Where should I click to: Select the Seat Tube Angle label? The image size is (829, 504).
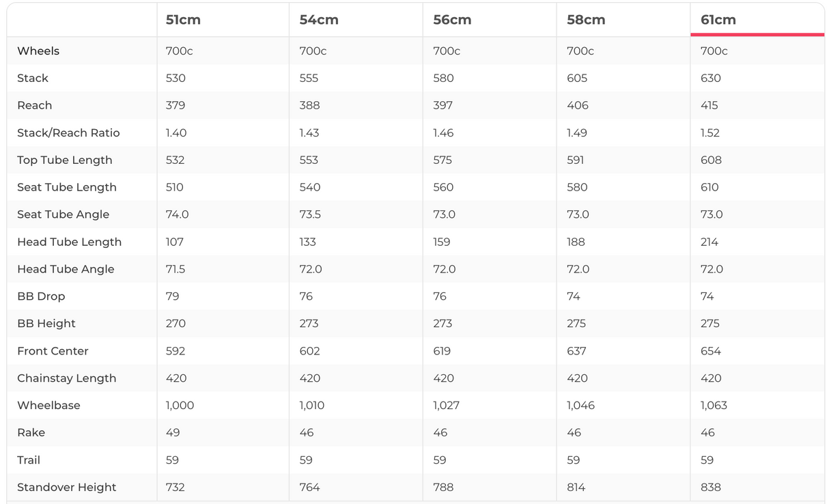[x=64, y=214]
